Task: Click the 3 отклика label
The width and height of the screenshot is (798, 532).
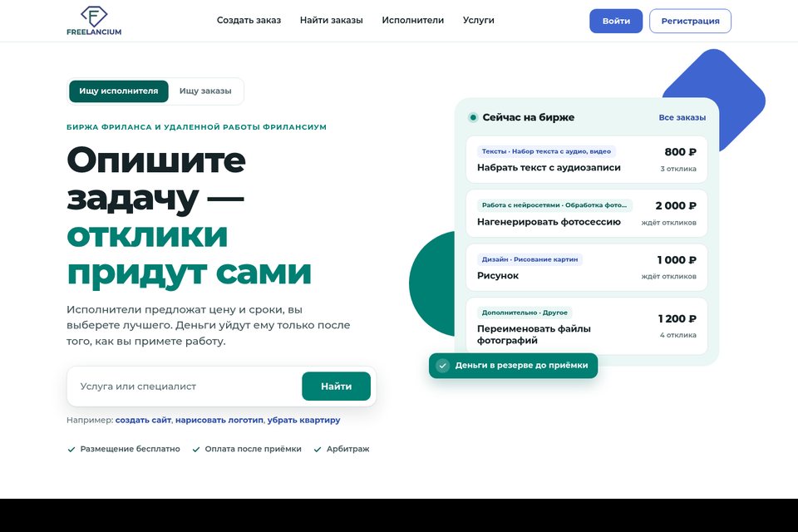Action: pos(678,169)
